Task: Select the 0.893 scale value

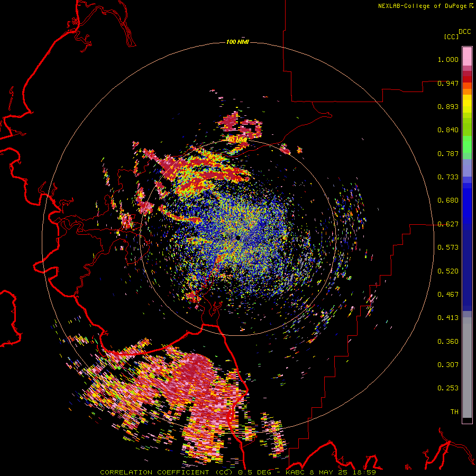Action: (x=448, y=106)
